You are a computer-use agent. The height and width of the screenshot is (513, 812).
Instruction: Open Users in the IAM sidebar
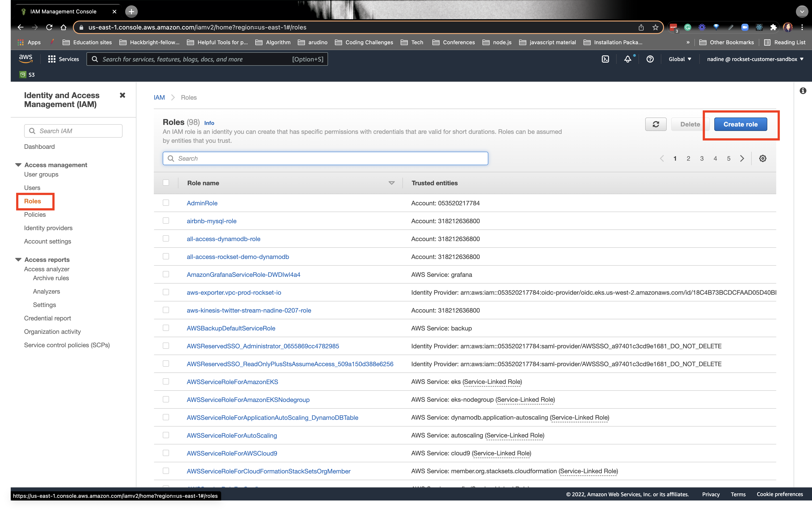coord(32,188)
